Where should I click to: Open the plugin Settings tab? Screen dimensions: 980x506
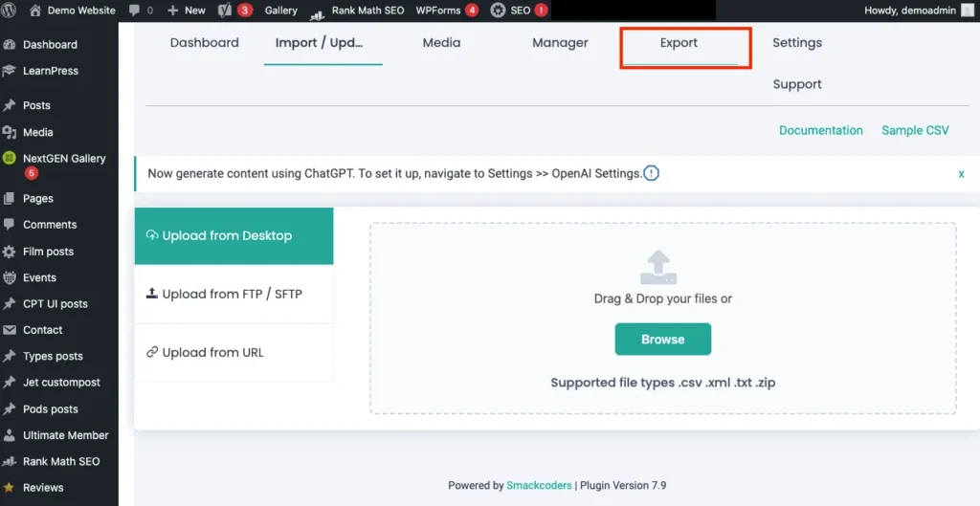796,43
